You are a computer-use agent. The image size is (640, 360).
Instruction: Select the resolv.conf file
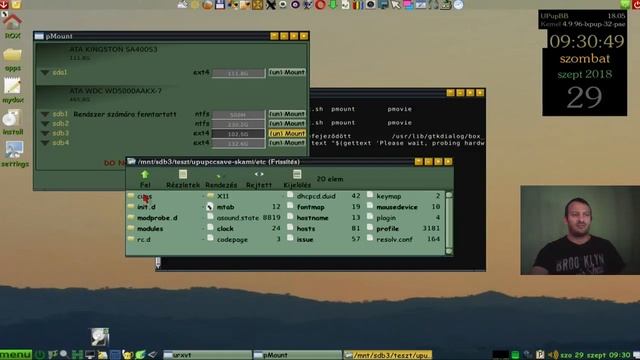click(x=394, y=240)
